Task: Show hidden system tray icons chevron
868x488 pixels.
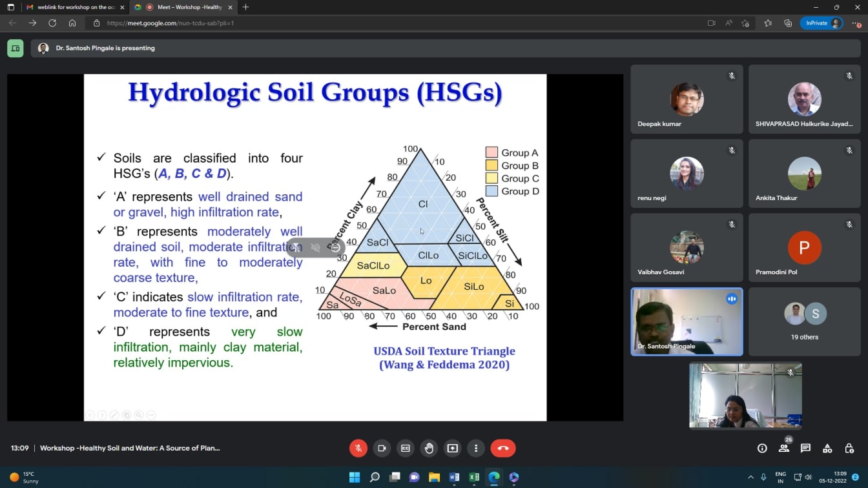Action: (x=750, y=478)
